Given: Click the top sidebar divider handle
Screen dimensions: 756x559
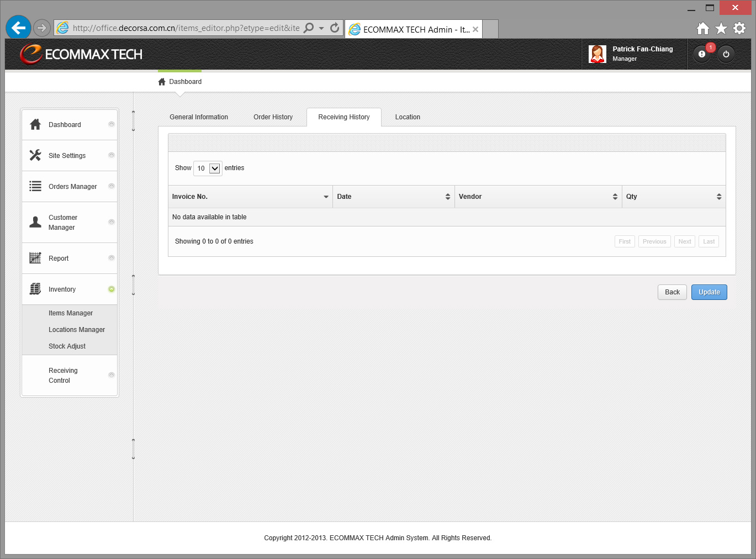Looking at the screenshot, I should [133, 121].
